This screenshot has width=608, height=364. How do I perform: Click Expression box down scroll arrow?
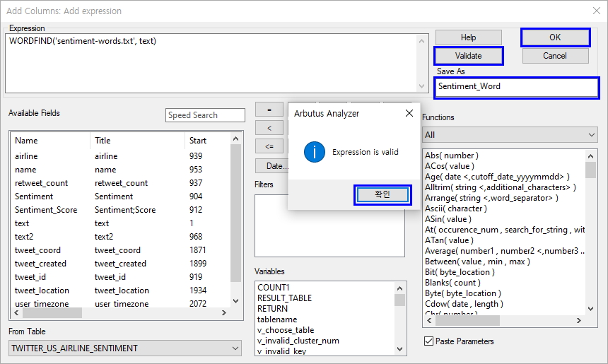click(x=422, y=86)
